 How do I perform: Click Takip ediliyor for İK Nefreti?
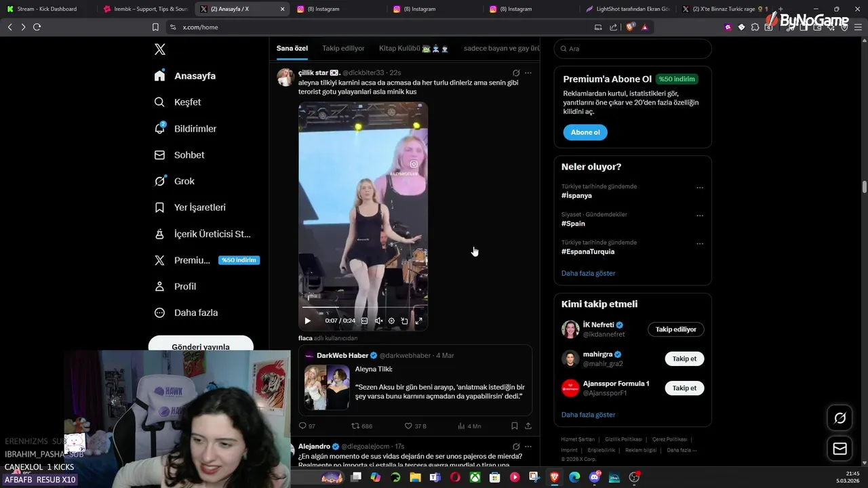click(x=676, y=329)
